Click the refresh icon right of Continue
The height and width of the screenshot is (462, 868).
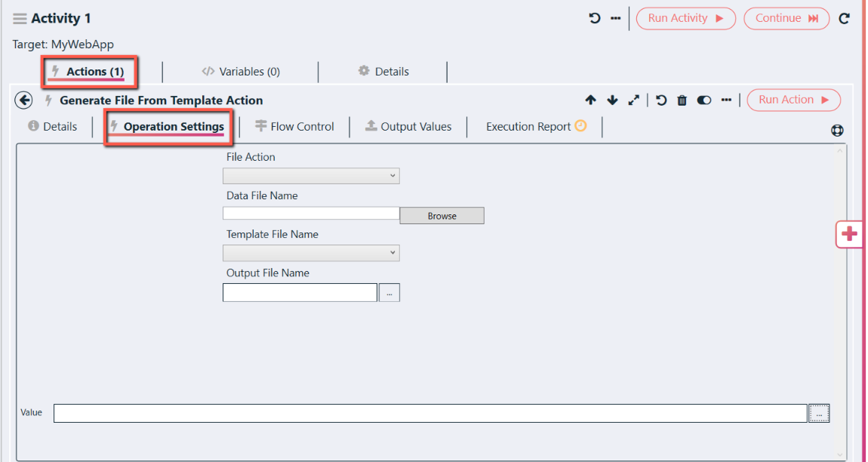844,18
